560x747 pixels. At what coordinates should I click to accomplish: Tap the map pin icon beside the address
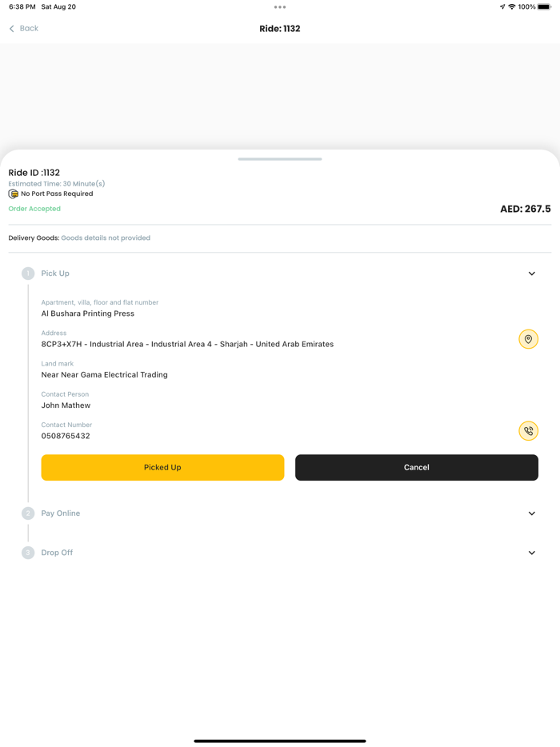click(529, 338)
